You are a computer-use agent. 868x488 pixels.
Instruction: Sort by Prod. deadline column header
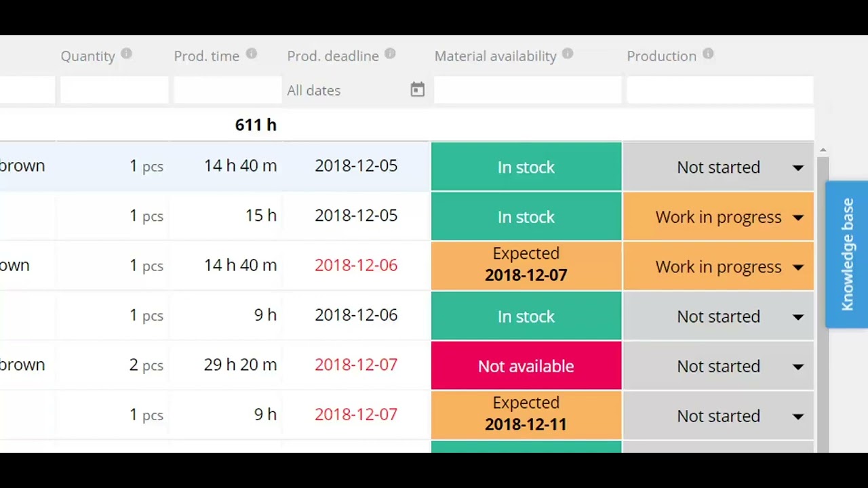click(332, 56)
